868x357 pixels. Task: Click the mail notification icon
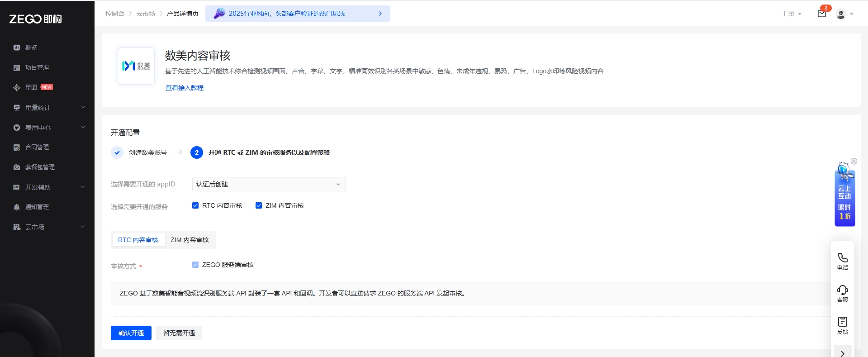pos(821,14)
